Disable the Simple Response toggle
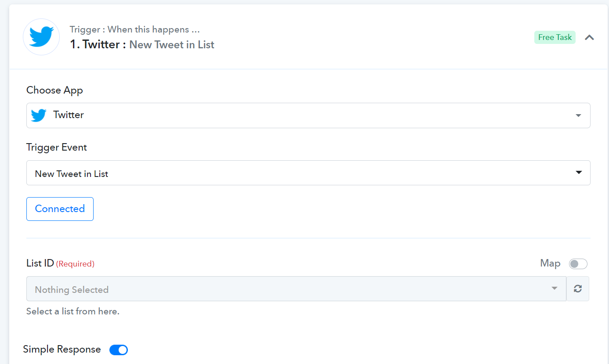The image size is (609, 364). tap(119, 350)
